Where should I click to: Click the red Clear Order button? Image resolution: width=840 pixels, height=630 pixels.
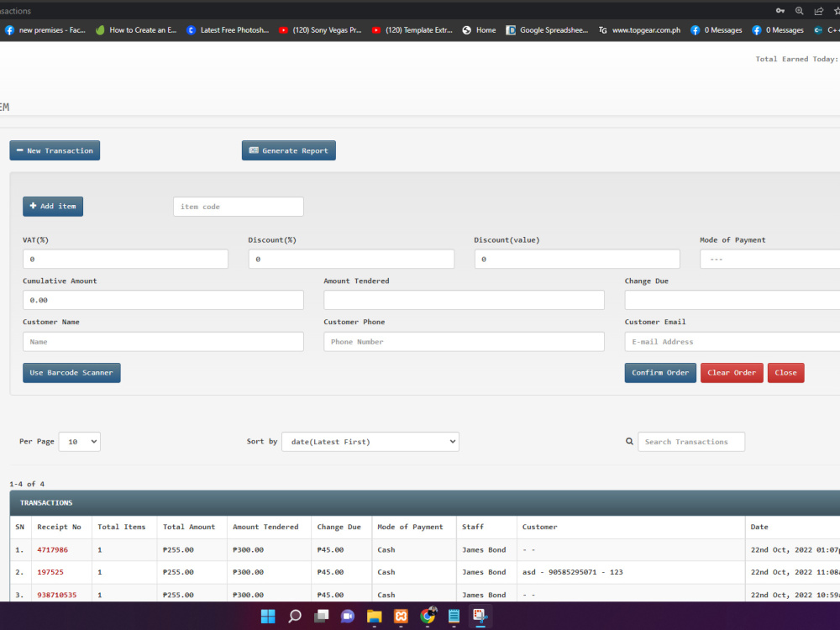732,373
